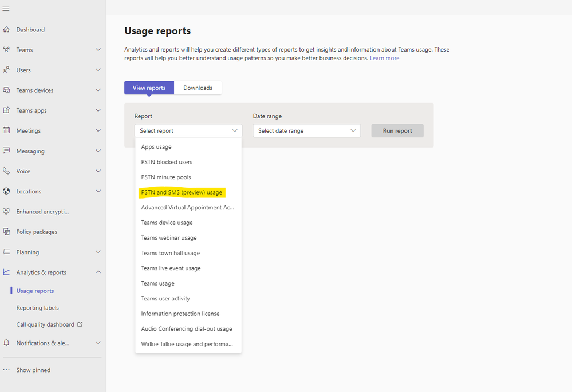
Task: Click the Teams apps icon
Action: (6, 110)
